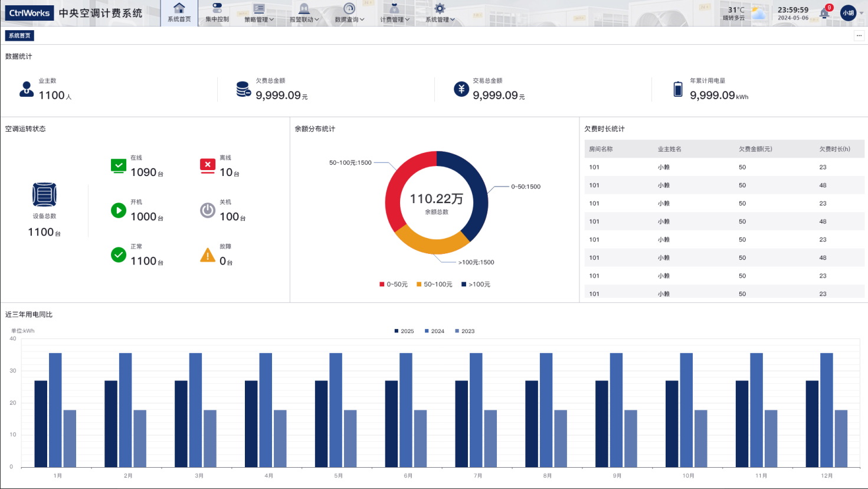Screen dimensions: 868x489
Task: Click the 关机 power-off icon
Action: [x=208, y=210]
